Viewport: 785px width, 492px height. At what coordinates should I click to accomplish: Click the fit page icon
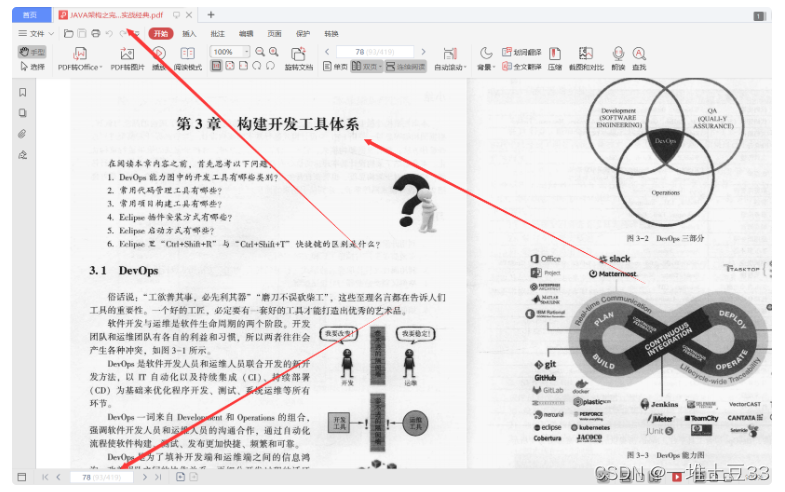pos(230,66)
